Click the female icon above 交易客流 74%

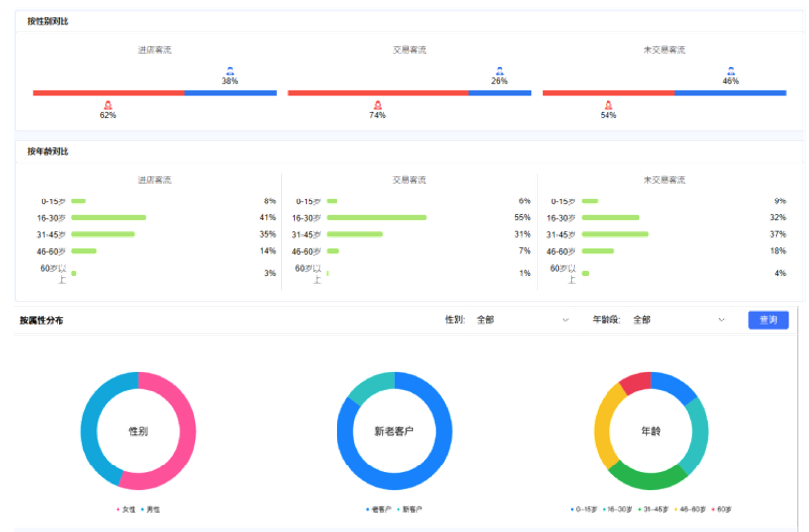[377, 105]
